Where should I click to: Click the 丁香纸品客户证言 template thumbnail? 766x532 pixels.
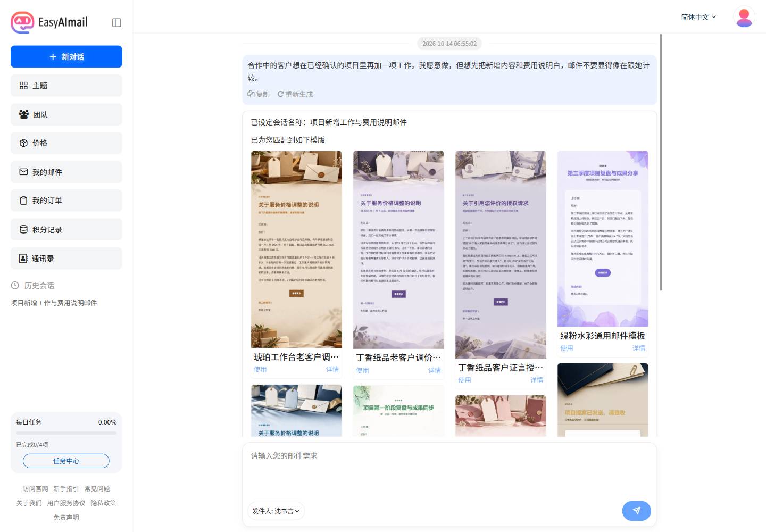point(501,255)
